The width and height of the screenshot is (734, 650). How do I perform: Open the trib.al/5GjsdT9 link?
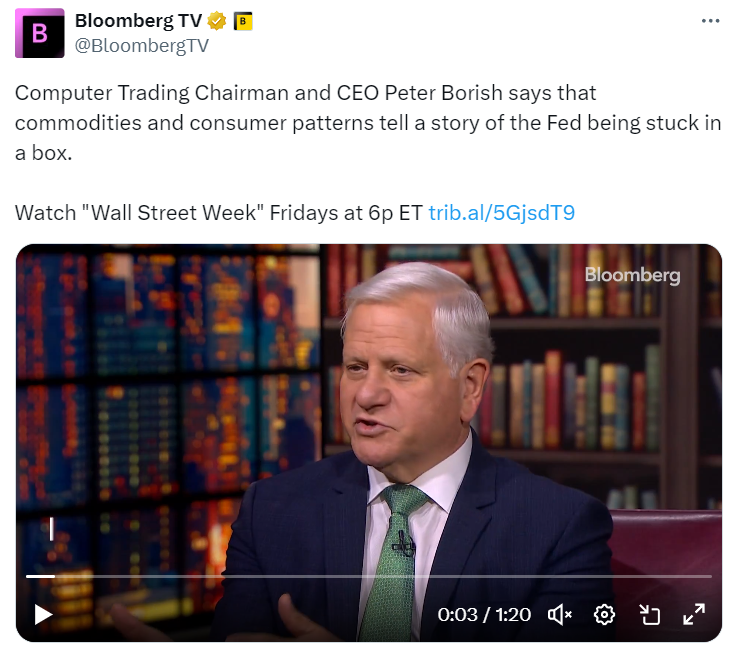(x=501, y=213)
